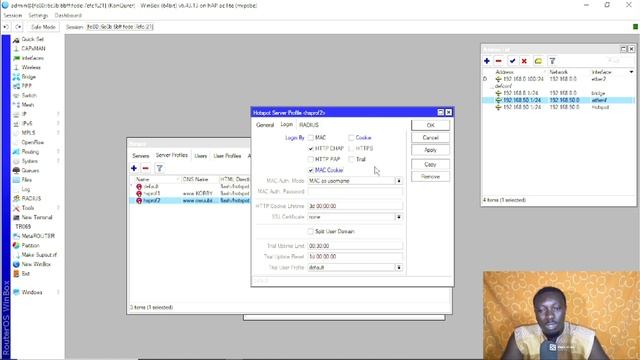Click Cancel in the Hotspot Server Profile dialog

click(430, 138)
